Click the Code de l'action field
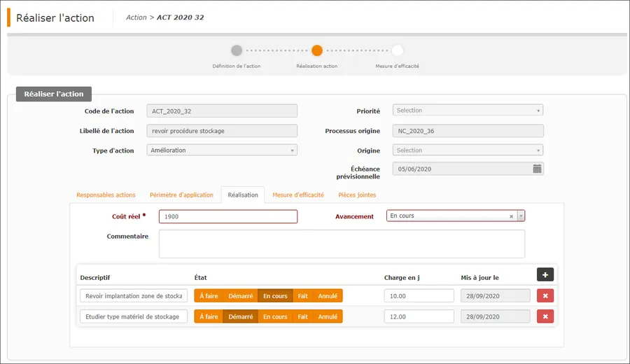The height and width of the screenshot is (364, 630). point(222,111)
